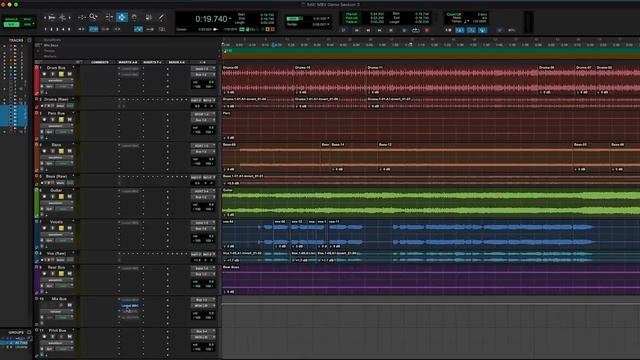Mute the Bass track
The image size is (640, 360).
click(x=69, y=151)
